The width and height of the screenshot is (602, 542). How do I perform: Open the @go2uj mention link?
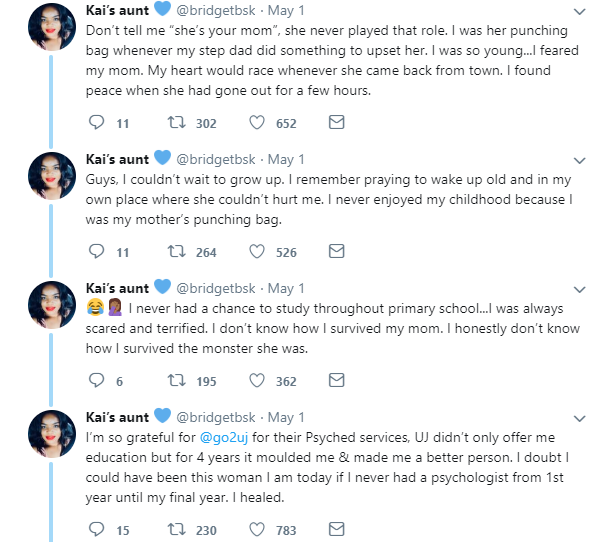tap(224, 438)
